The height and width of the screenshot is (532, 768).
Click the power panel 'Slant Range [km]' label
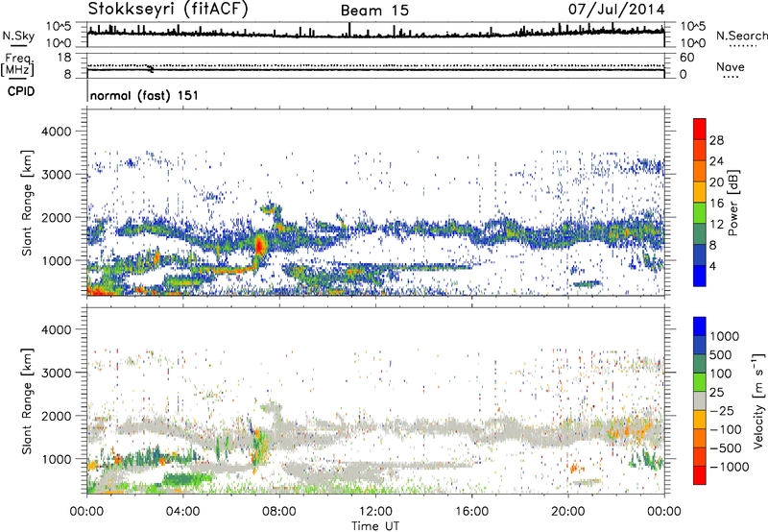27,203
